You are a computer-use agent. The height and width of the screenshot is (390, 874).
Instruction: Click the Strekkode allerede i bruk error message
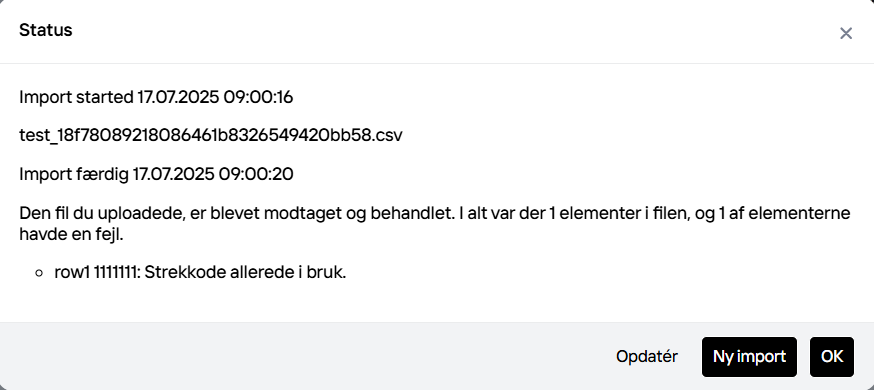coord(245,273)
